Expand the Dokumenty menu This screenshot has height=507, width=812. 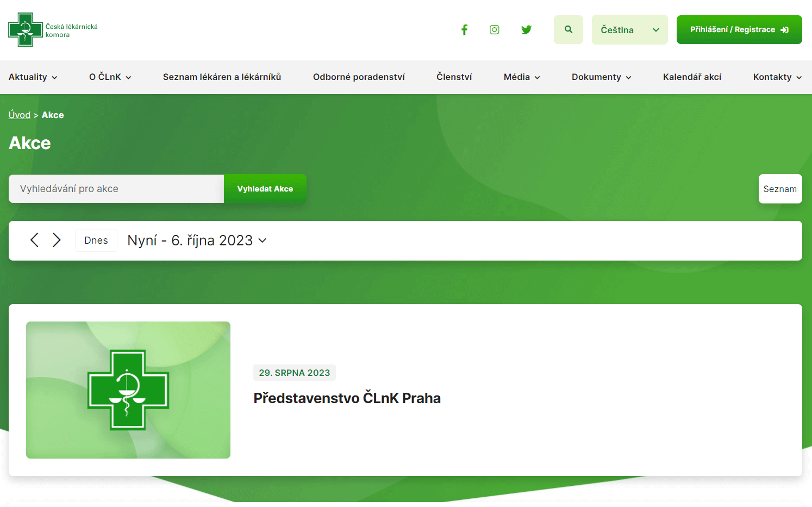tap(602, 77)
